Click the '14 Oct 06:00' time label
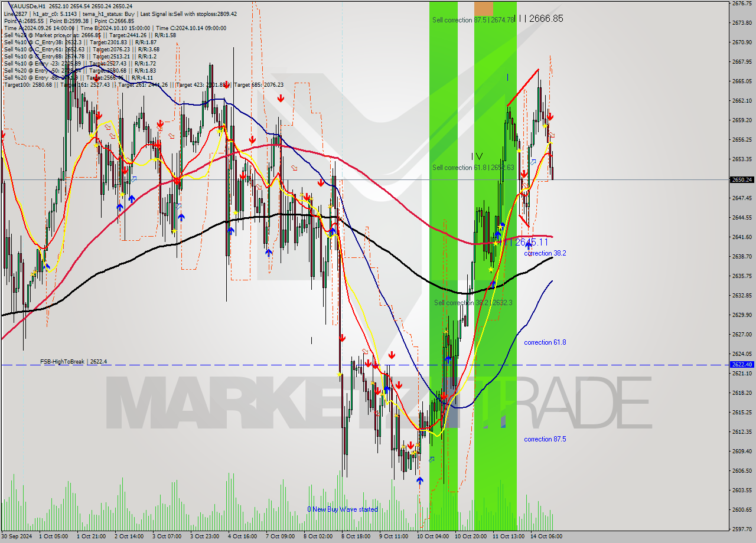The width and height of the screenshot is (756, 543). click(x=546, y=537)
